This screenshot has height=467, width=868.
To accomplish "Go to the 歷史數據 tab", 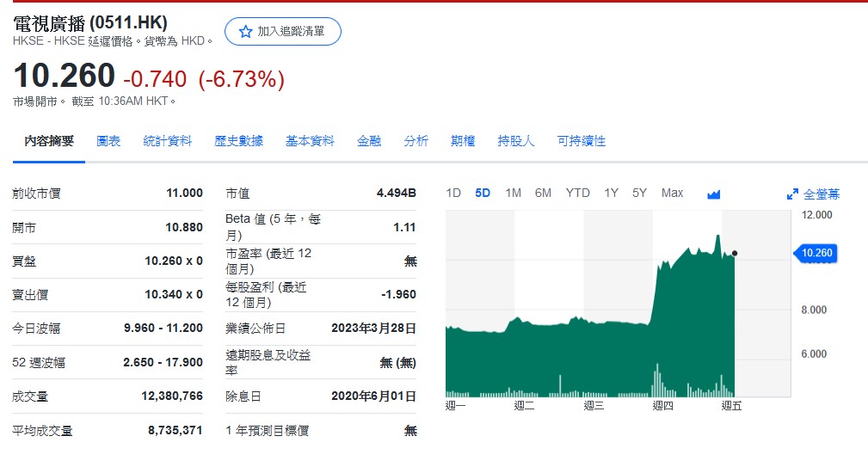I will click(238, 141).
